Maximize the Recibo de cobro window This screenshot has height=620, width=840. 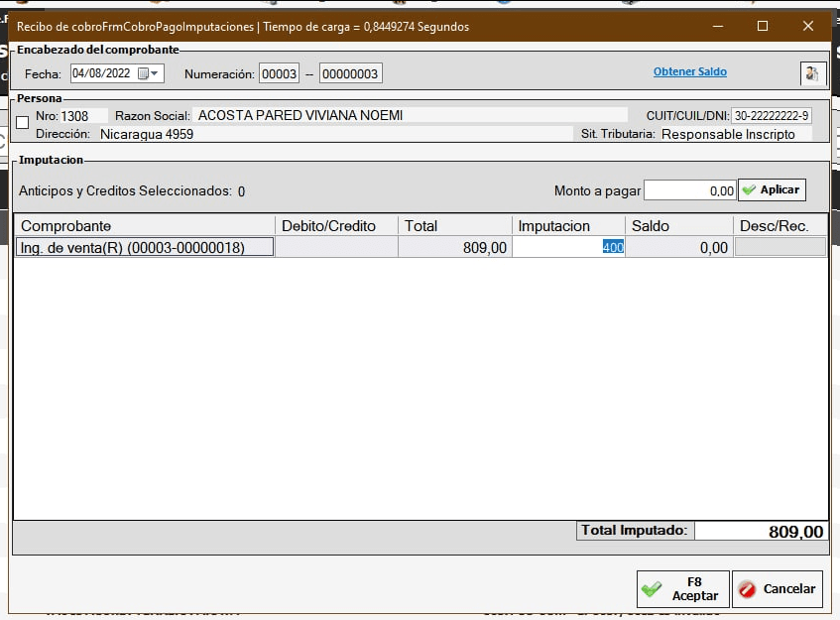(763, 26)
